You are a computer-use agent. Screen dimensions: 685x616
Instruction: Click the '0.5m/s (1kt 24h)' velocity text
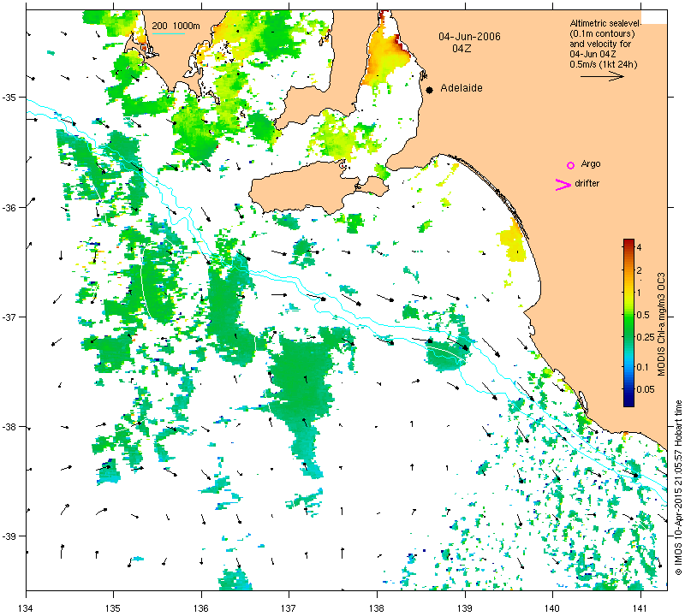(604, 65)
